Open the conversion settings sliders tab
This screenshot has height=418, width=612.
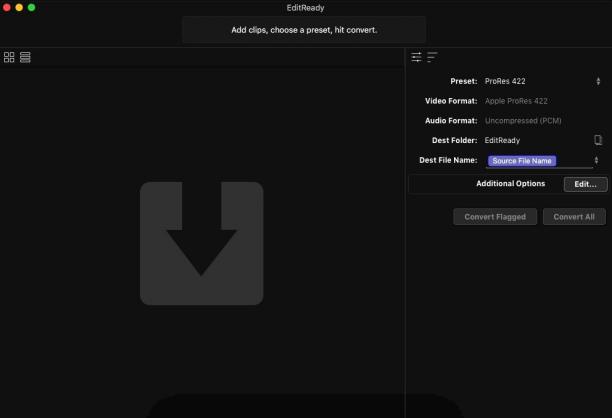tap(416, 57)
